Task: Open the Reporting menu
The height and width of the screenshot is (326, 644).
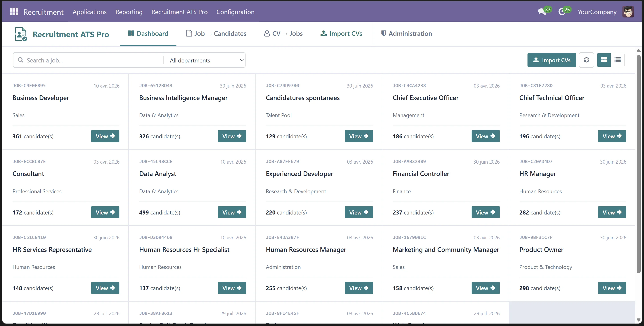Action: pos(129,12)
